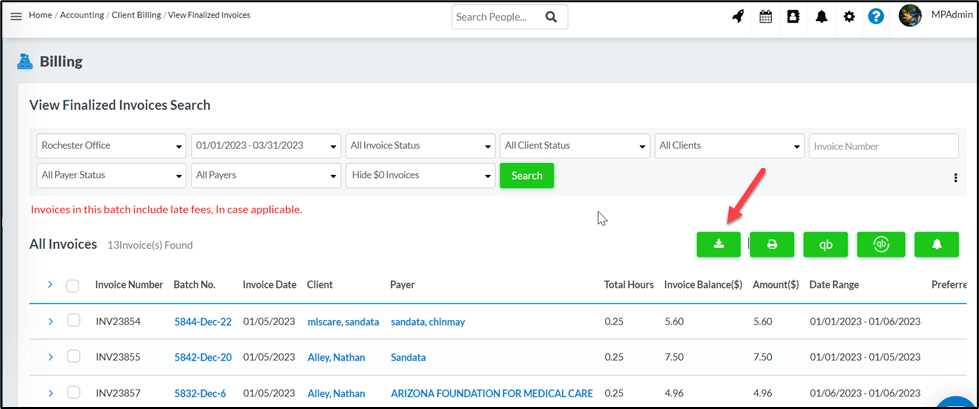Check the box for invoice INV23854
979x409 pixels.
[73, 321]
